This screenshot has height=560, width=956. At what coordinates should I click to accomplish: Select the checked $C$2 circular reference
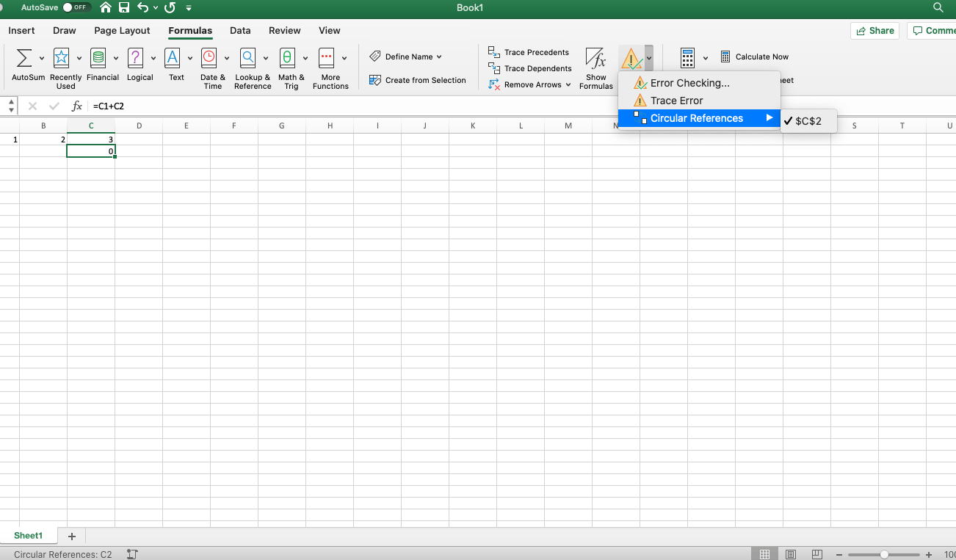808,121
